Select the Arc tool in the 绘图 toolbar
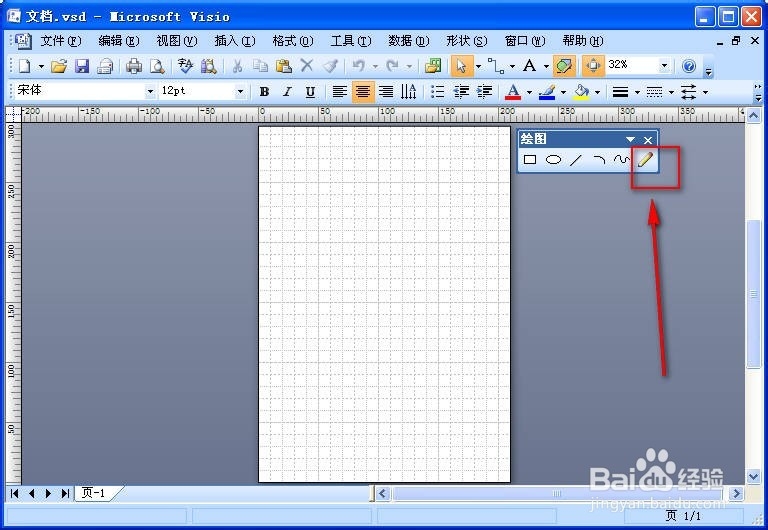Viewport: 768px width, 530px height. pyautogui.click(x=599, y=159)
